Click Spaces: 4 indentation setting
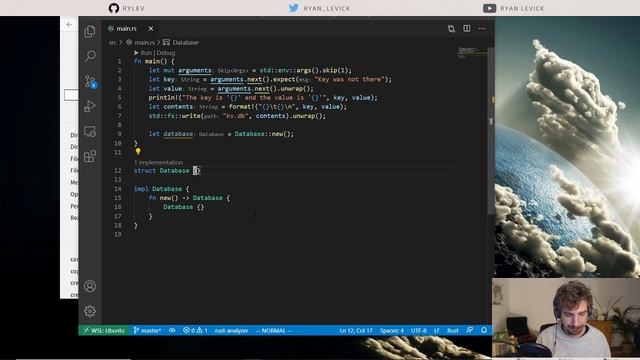 [x=392, y=331]
